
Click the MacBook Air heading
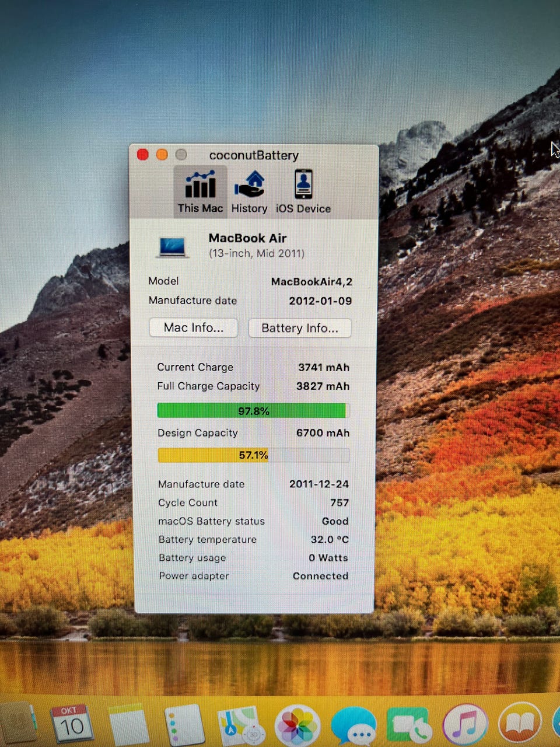point(247,238)
